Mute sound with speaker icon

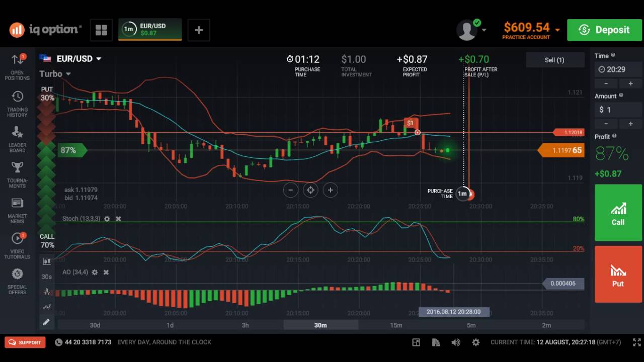pyautogui.click(x=456, y=342)
